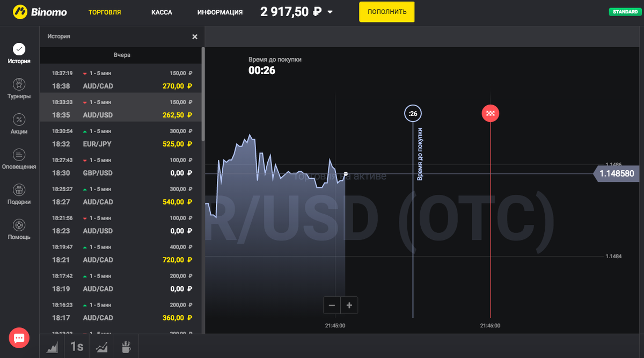Close the История panel
The width and height of the screenshot is (644, 358).
click(195, 36)
